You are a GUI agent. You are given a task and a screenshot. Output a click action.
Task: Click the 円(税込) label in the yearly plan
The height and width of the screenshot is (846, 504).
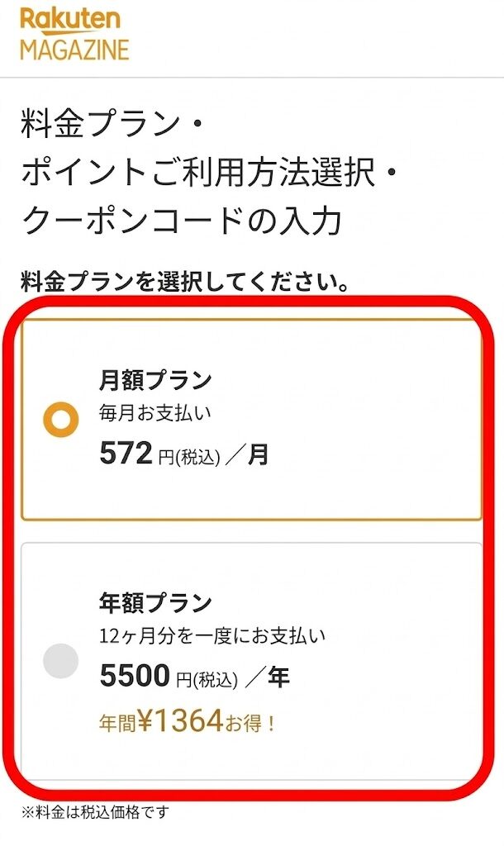coord(207,680)
